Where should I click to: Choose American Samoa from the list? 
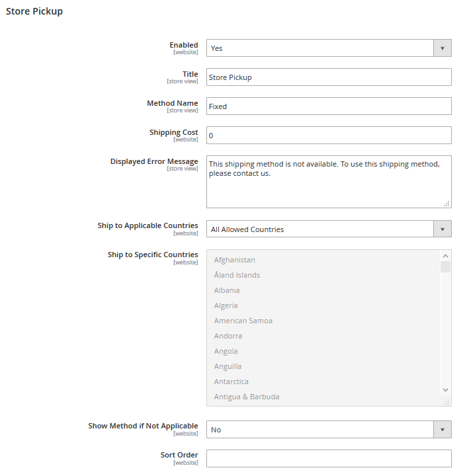coord(243,321)
